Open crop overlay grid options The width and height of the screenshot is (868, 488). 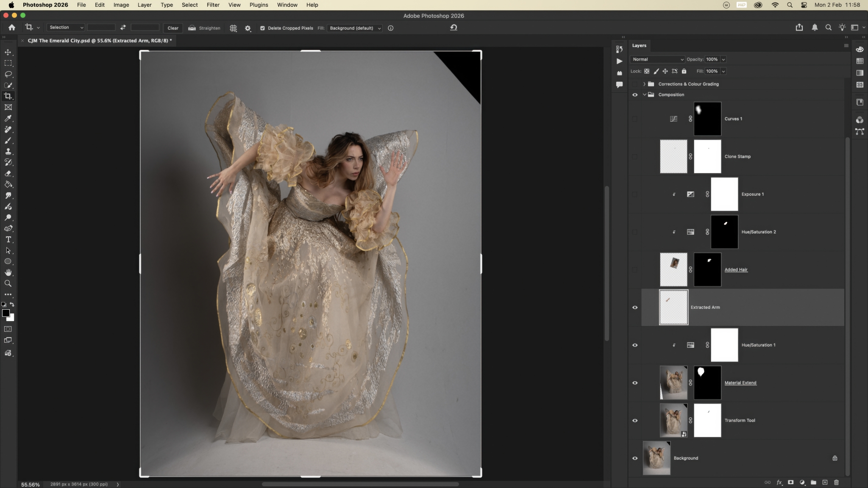point(233,28)
